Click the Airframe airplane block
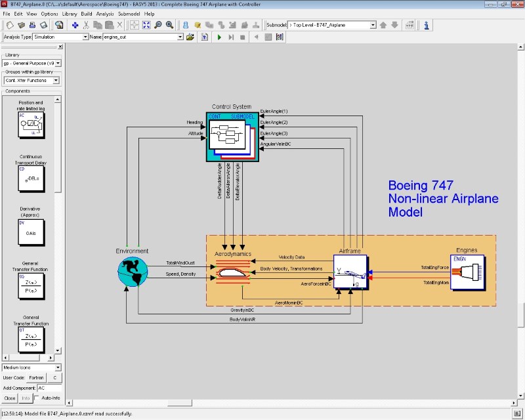Viewport: 525px width, 420px height. [350, 272]
